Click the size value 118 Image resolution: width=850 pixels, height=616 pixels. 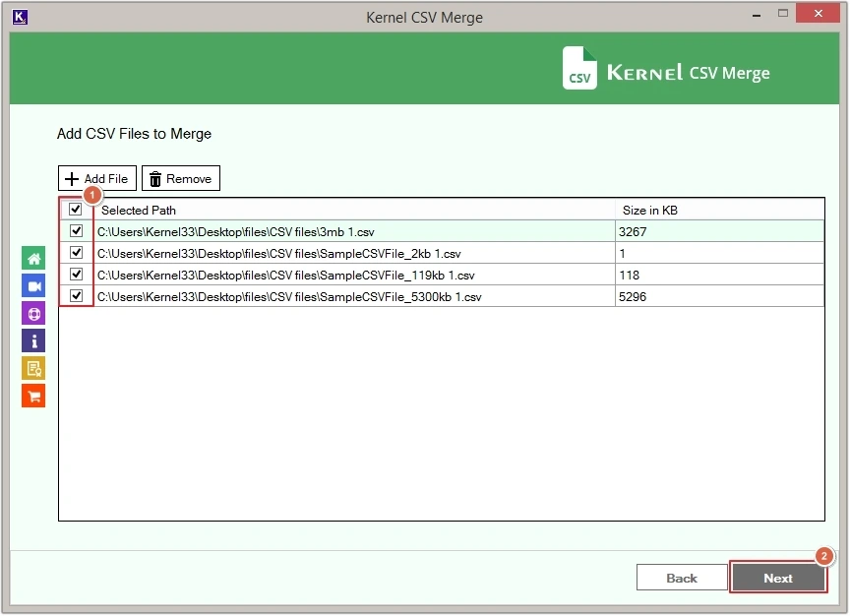click(x=629, y=276)
